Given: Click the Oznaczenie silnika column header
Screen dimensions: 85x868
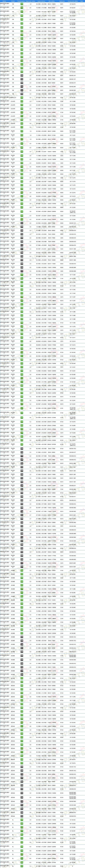Looking at the screenshot, I should pyautogui.click(x=73, y=1).
